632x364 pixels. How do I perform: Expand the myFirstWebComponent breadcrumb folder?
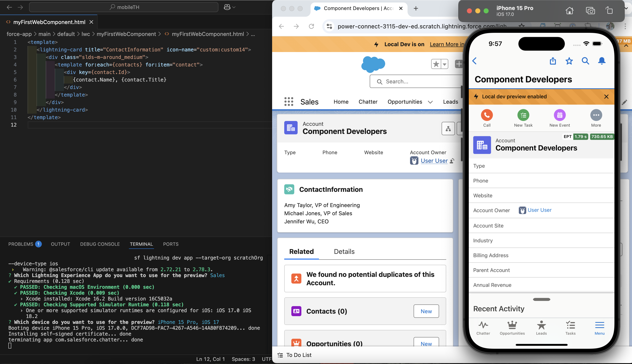pos(126,34)
